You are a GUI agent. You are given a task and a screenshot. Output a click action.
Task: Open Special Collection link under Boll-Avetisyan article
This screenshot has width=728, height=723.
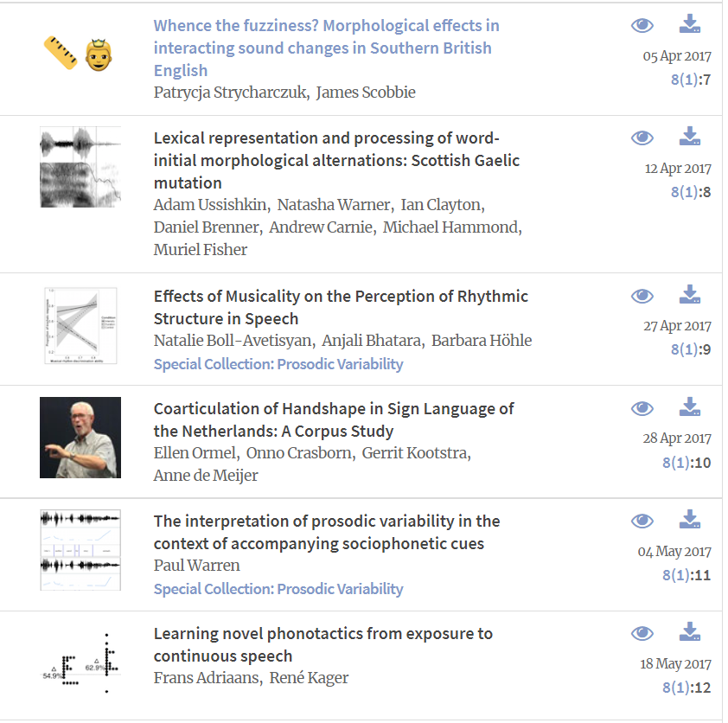(x=278, y=364)
